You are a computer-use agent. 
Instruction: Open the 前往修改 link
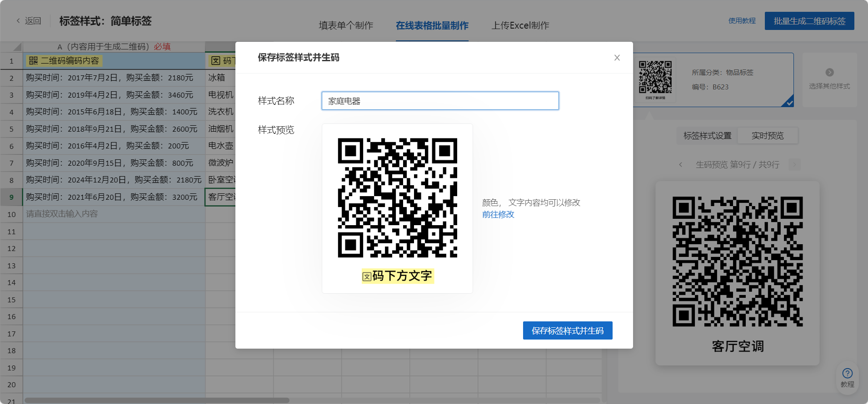pyautogui.click(x=498, y=214)
